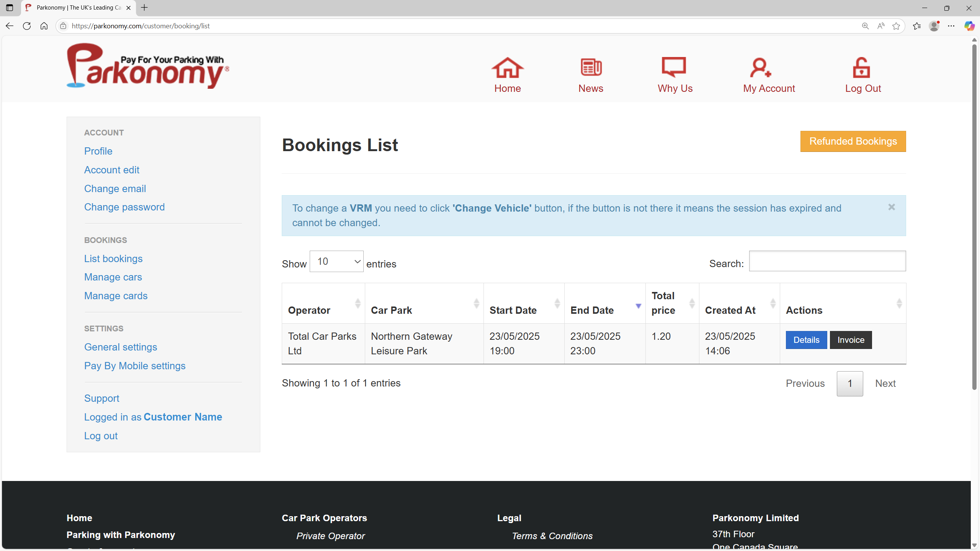Click footer Parking with Parkonomy link
This screenshot has width=980, height=551.
pos(121,535)
